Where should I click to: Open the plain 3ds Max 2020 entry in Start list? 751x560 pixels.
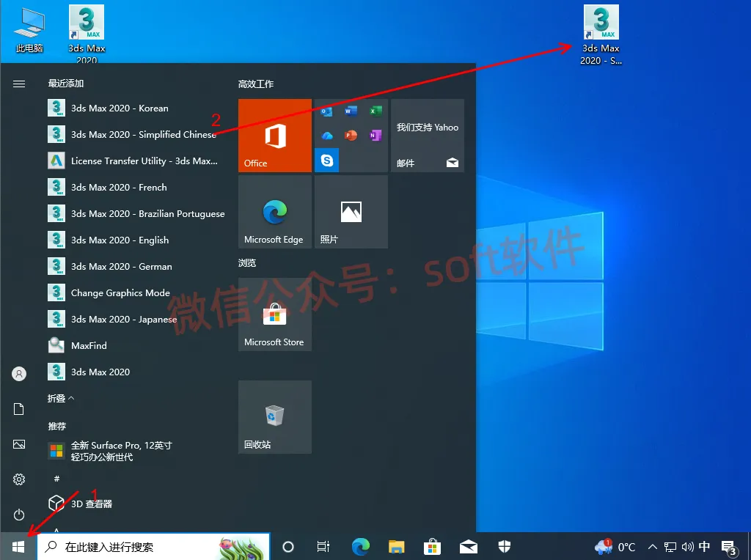pos(136,372)
